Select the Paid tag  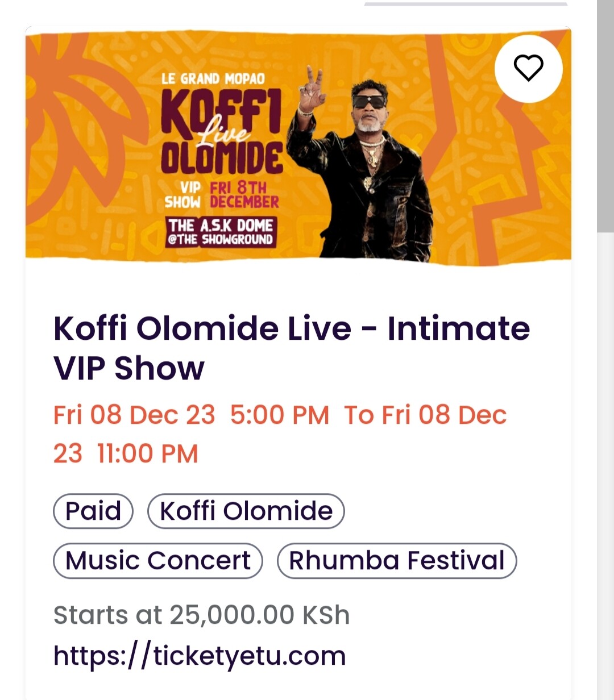click(93, 511)
